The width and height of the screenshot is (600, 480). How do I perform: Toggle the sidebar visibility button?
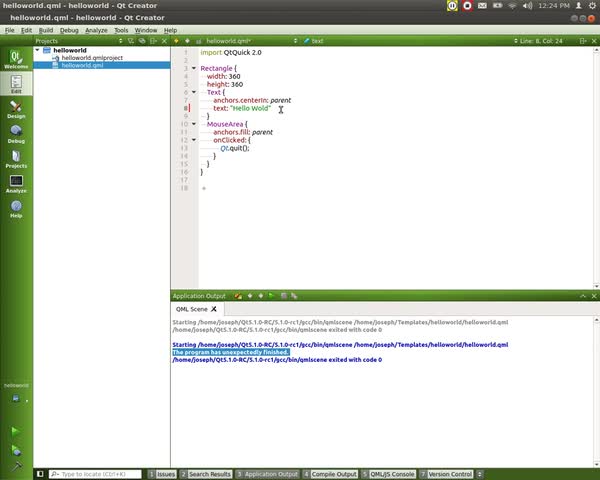(40, 474)
